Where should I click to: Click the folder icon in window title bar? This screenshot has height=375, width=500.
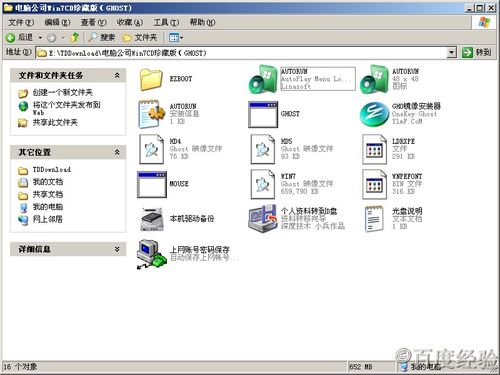[x=8, y=7]
